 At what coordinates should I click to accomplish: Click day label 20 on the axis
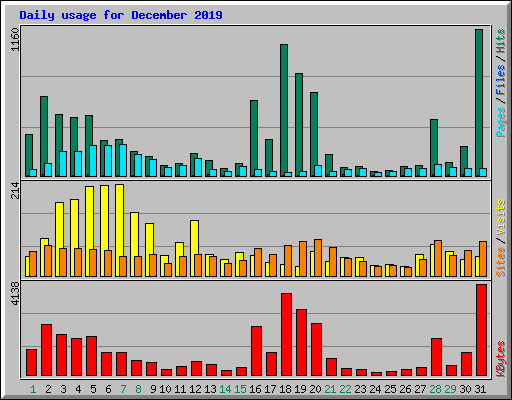(x=315, y=389)
